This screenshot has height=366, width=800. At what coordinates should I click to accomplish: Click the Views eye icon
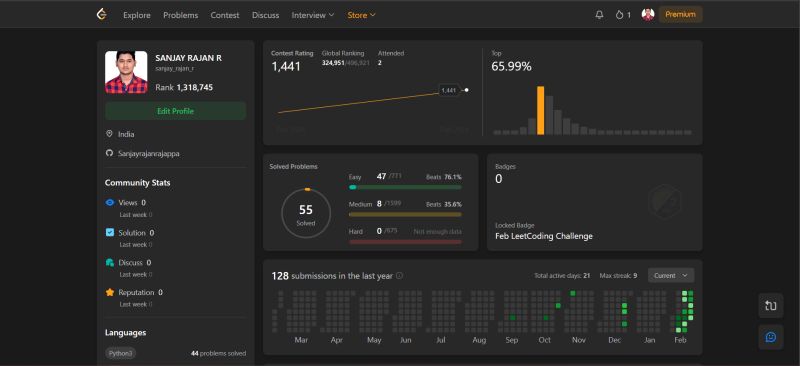[110, 203]
